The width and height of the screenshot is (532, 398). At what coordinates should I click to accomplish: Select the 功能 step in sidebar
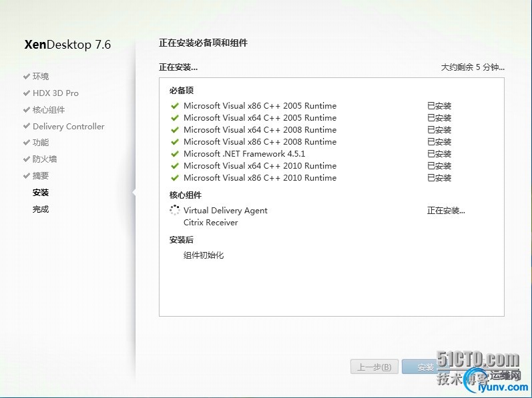[41, 143]
